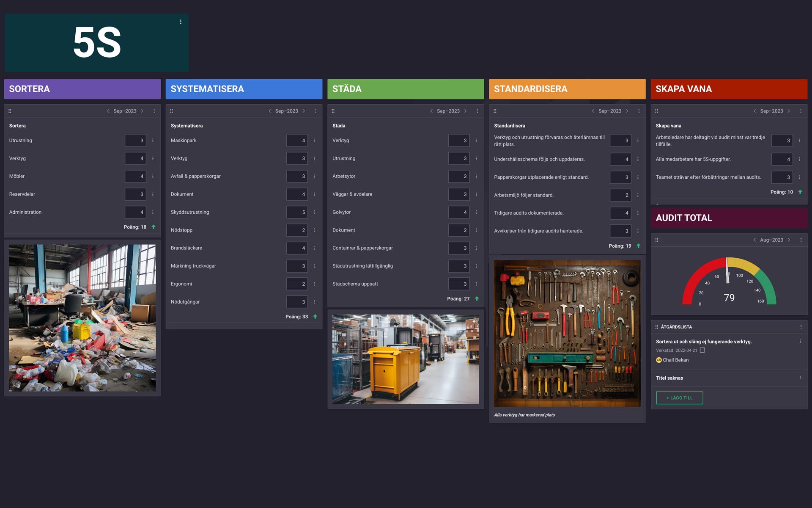This screenshot has width=812, height=508.
Task: Go to the previous month in the Sortera panel
Action: 108,111
